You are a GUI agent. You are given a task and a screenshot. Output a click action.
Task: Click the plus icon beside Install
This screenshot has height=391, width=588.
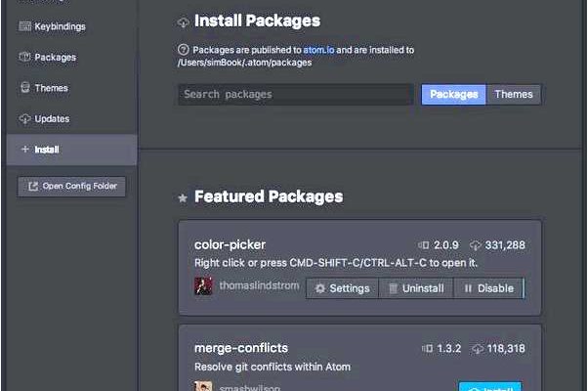coord(25,149)
